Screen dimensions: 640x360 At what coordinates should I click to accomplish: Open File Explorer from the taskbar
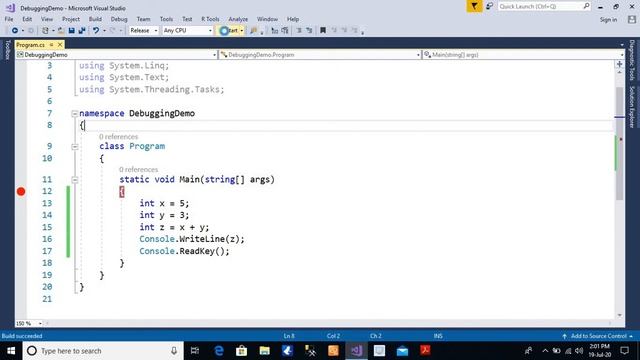coord(264,351)
